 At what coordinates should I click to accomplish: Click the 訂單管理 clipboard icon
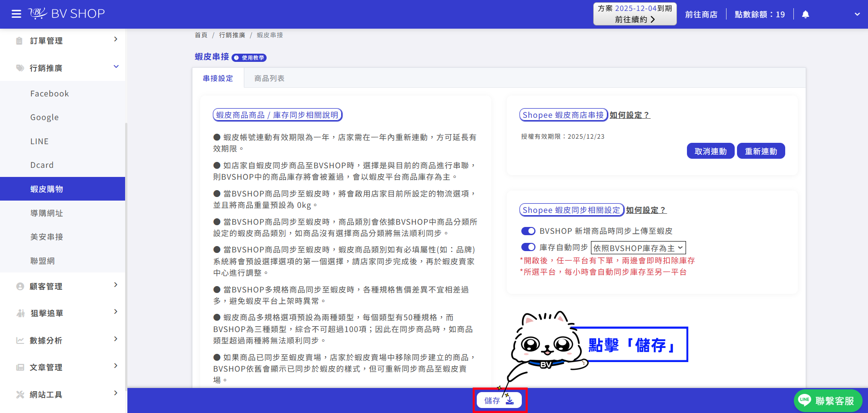pos(20,41)
